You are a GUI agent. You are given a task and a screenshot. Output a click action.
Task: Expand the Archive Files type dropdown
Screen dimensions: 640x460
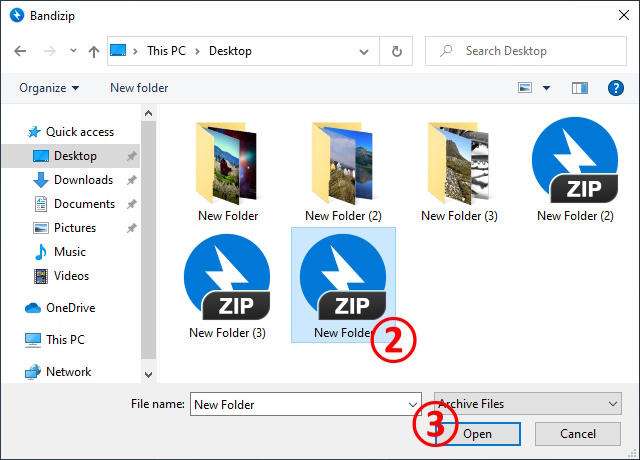tap(613, 404)
